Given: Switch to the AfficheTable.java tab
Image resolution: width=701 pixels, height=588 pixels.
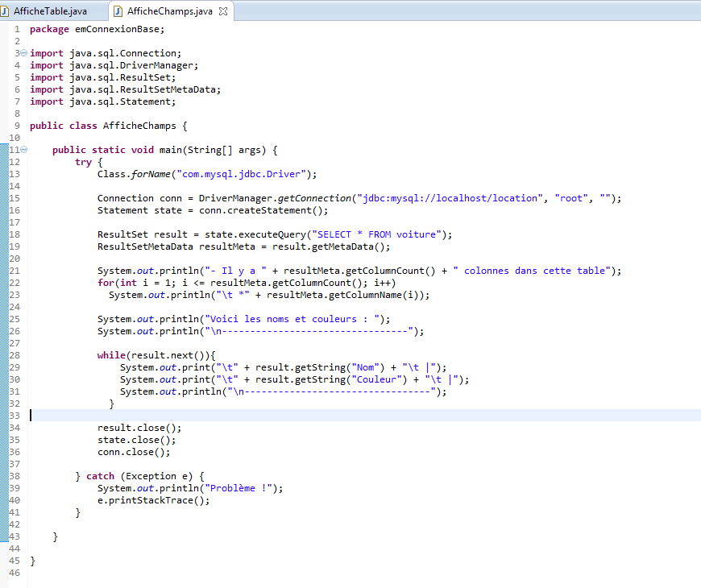Looking at the screenshot, I should click(x=50, y=11).
